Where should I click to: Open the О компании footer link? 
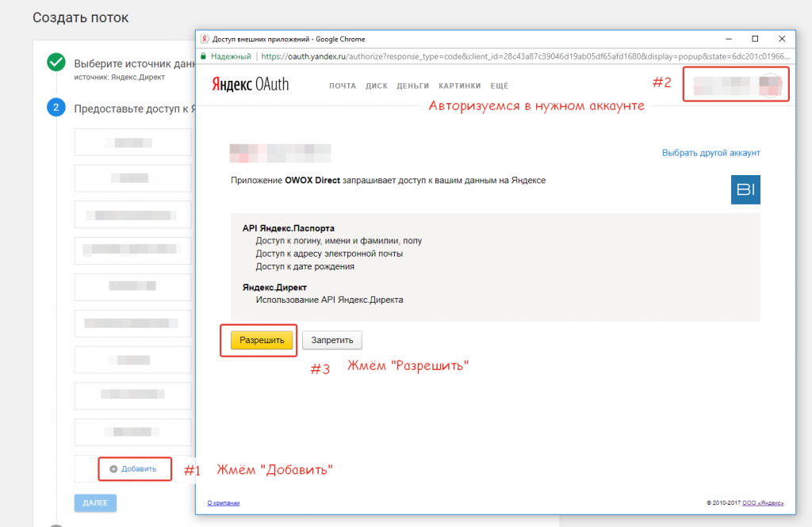(x=223, y=502)
